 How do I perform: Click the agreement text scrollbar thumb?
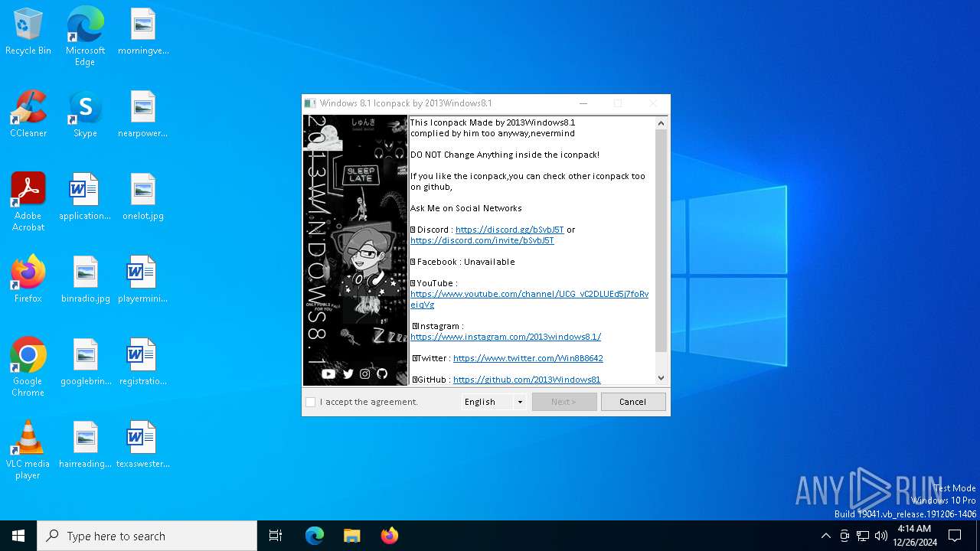[661, 240]
